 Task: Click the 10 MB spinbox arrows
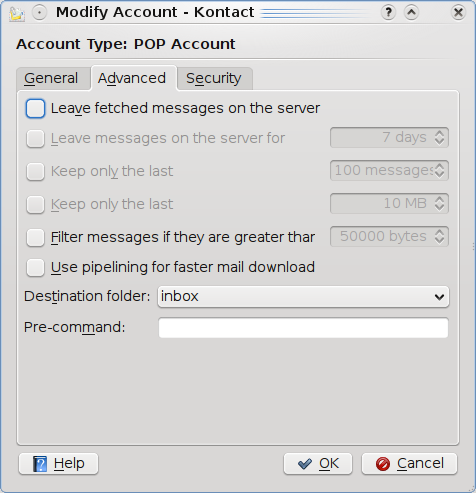439,203
